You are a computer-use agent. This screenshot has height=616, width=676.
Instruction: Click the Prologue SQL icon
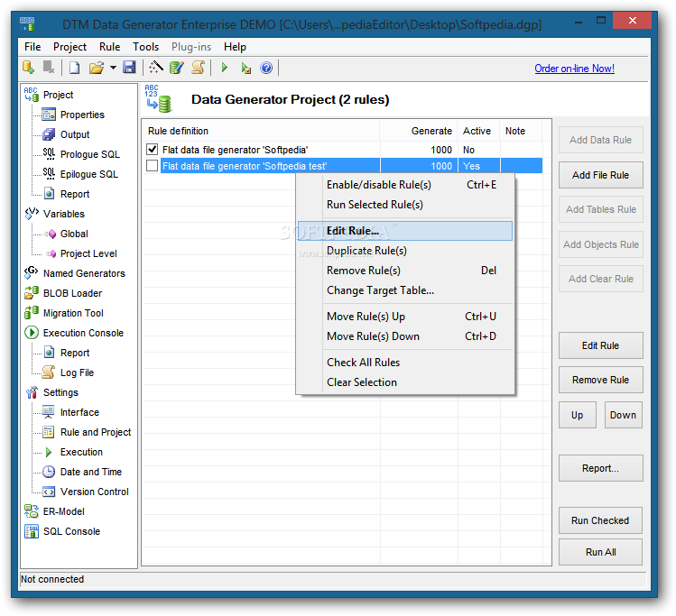[49, 154]
